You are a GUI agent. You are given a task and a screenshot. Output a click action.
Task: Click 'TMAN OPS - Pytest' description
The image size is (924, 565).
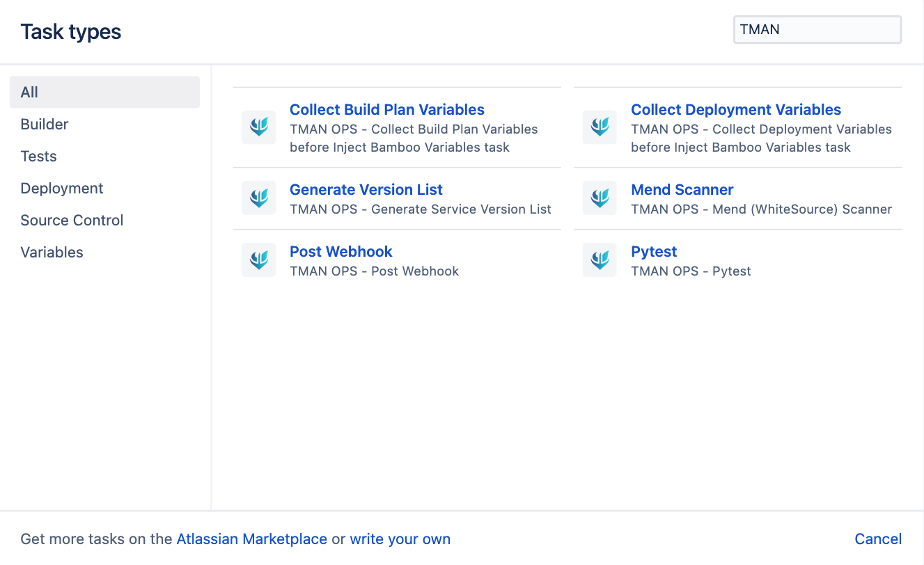691,271
